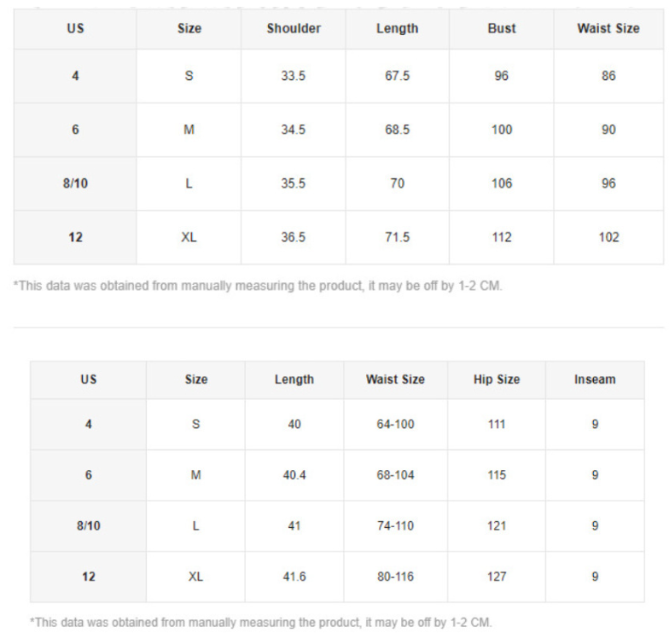Viewport: 669px width, 644px height.
Task: Click the 8/10 US size in top table
Action: point(75,183)
